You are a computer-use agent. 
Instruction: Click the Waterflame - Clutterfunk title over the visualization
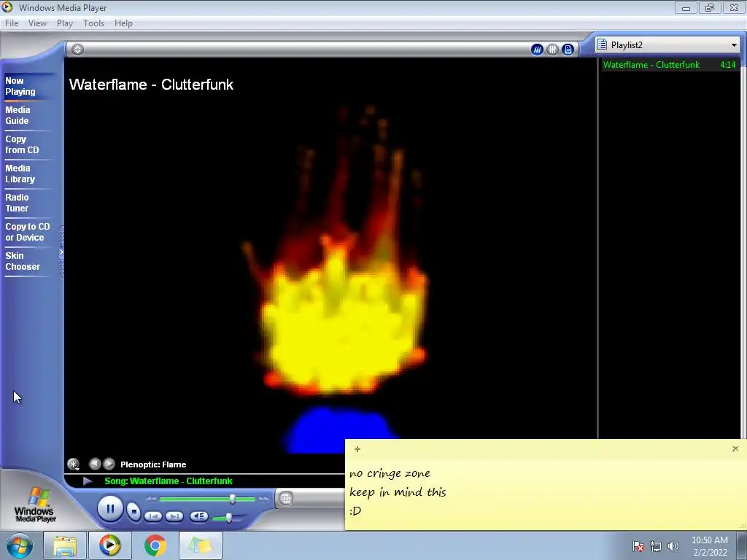coord(151,85)
